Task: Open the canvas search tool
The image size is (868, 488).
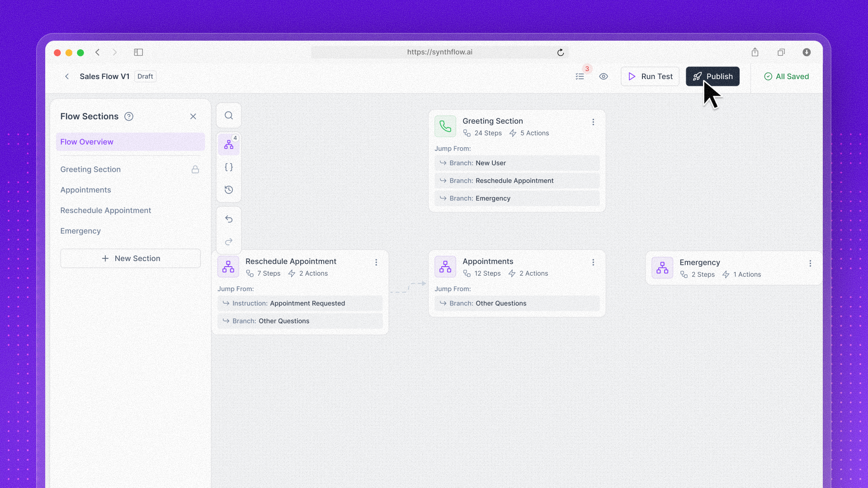Action: [229, 116]
